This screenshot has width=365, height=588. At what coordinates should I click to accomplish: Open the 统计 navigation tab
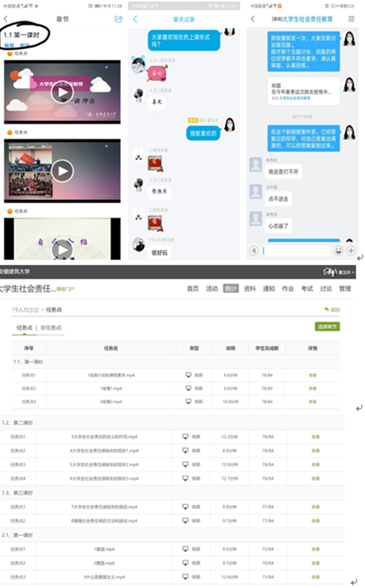(x=231, y=289)
